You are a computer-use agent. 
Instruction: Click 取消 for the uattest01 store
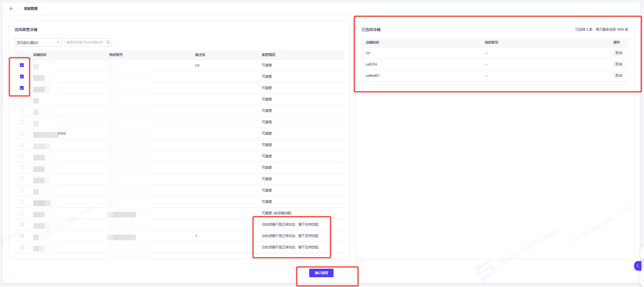pyautogui.click(x=618, y=76)
